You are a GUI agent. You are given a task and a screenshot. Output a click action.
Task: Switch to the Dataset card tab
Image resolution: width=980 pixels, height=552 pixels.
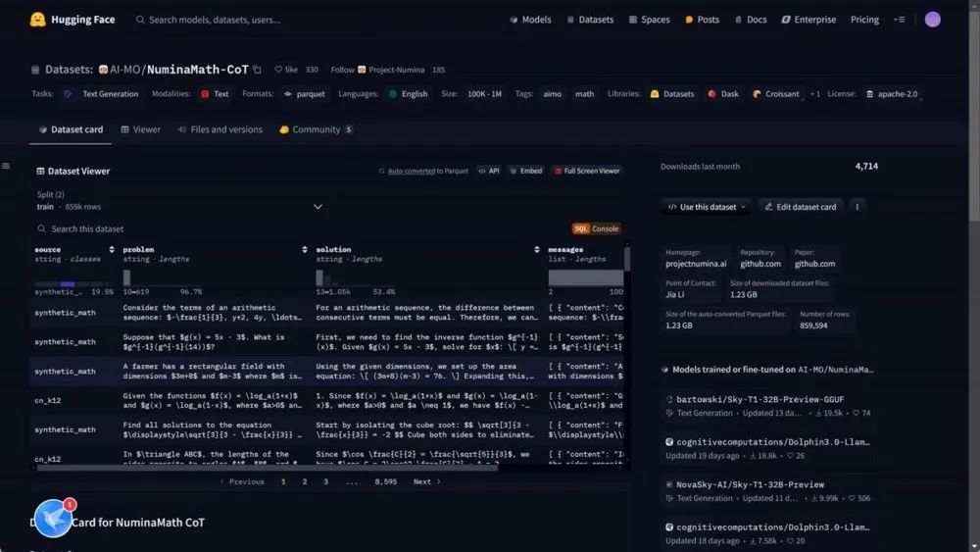(x=71, y=129)
